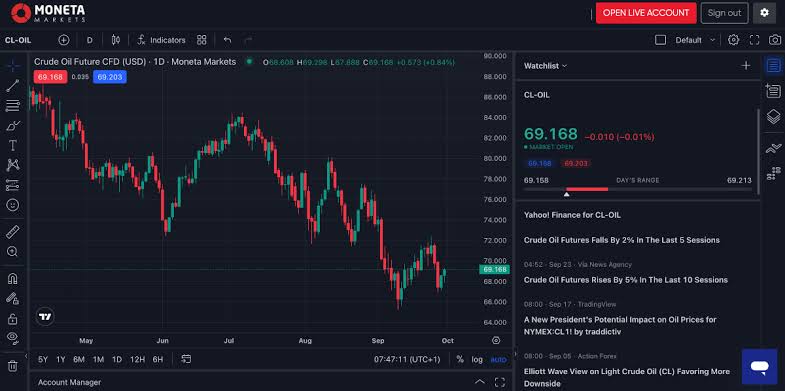Viewport: 785px width, 391px height.
Task: Change the chart interval D
Action: click(89, 40)
